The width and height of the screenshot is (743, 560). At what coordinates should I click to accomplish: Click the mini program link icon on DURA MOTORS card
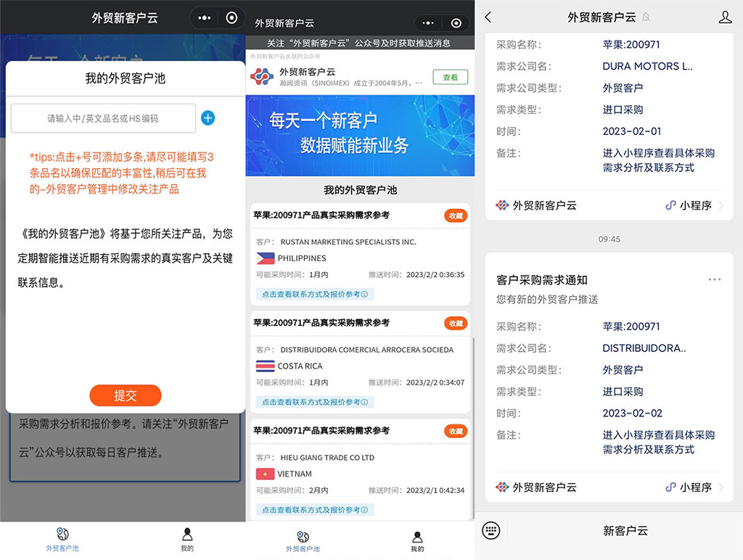point(670,205)
